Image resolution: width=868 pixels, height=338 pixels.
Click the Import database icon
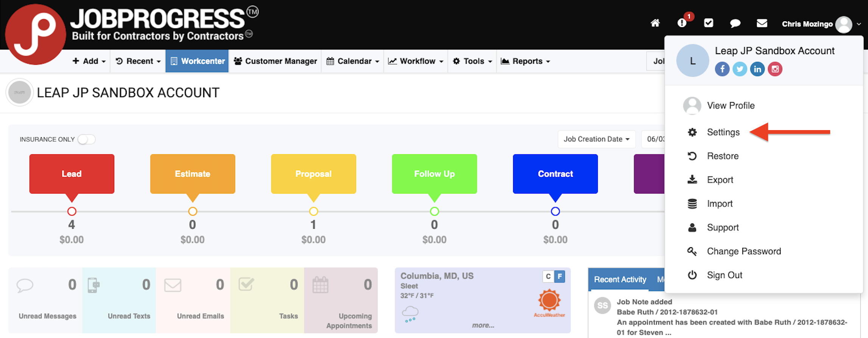click(x=692, y=203)
